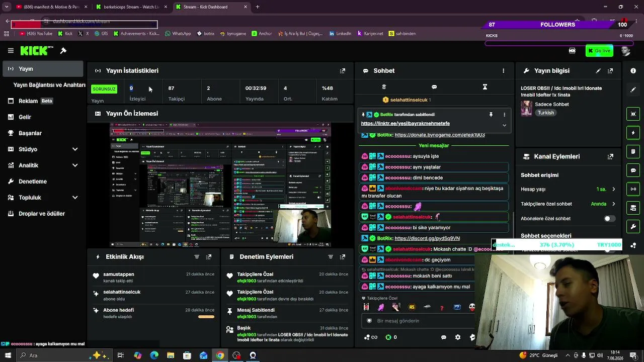Click the info icon in right sidebar
The width and height of the screenshot is (644, 362).
click(x=633, y=71)
